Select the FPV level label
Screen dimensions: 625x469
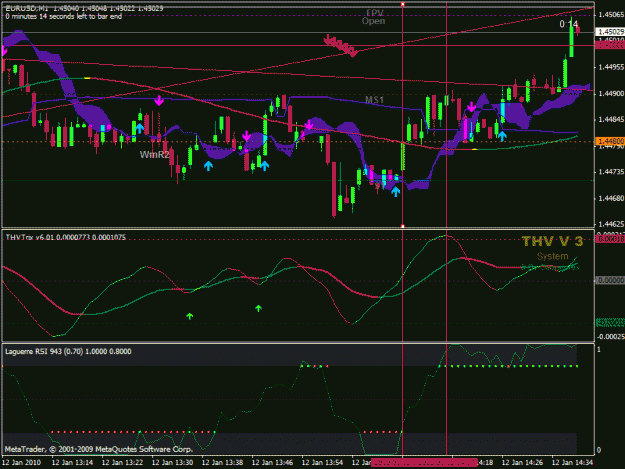(x=375, y=13)
